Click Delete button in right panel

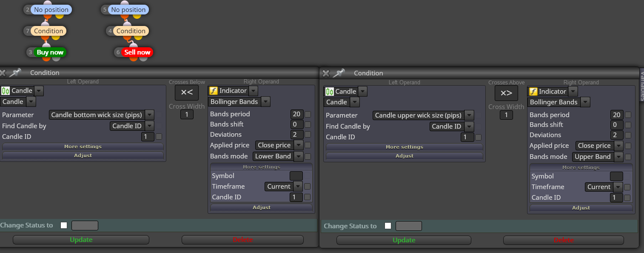[564, 240]
